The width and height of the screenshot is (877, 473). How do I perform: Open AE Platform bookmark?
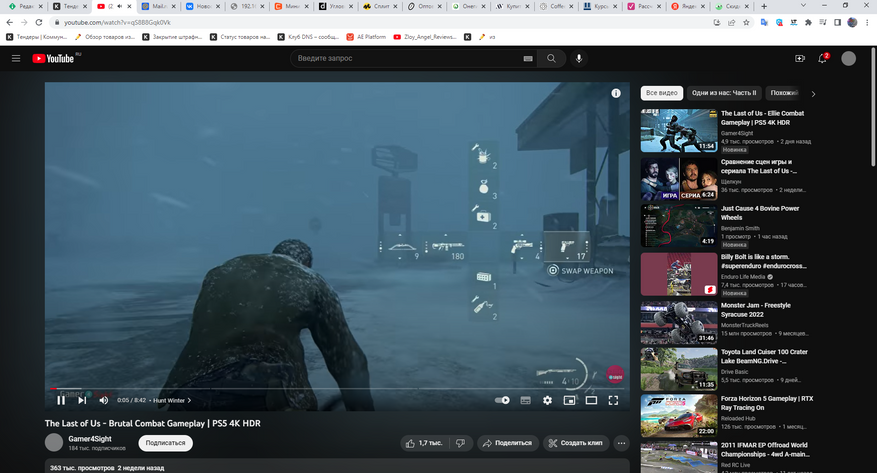366,37
